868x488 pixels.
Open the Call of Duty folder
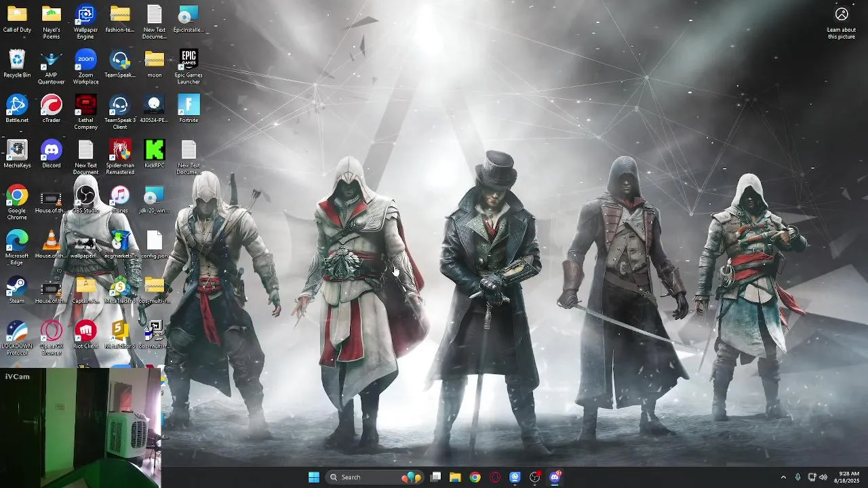coord(17,19)
